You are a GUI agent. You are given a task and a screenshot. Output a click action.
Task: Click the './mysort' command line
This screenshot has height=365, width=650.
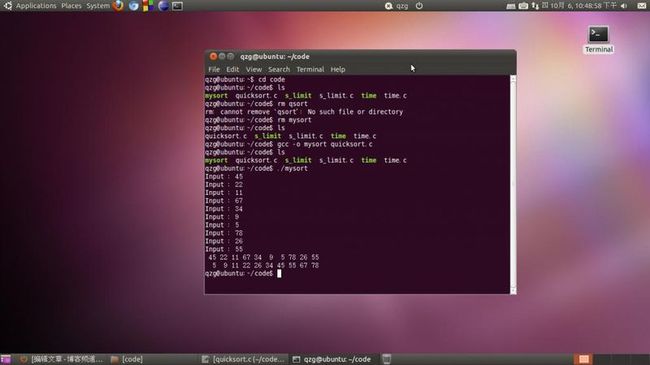click(x=256, y=168)
